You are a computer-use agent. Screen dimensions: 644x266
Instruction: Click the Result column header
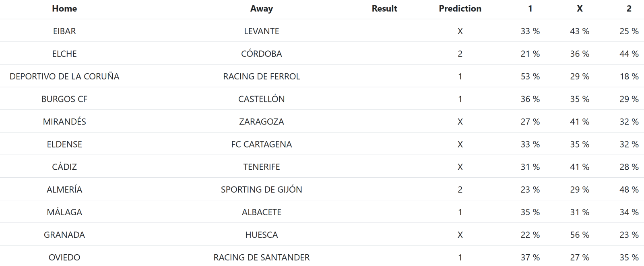coord(384,8)
